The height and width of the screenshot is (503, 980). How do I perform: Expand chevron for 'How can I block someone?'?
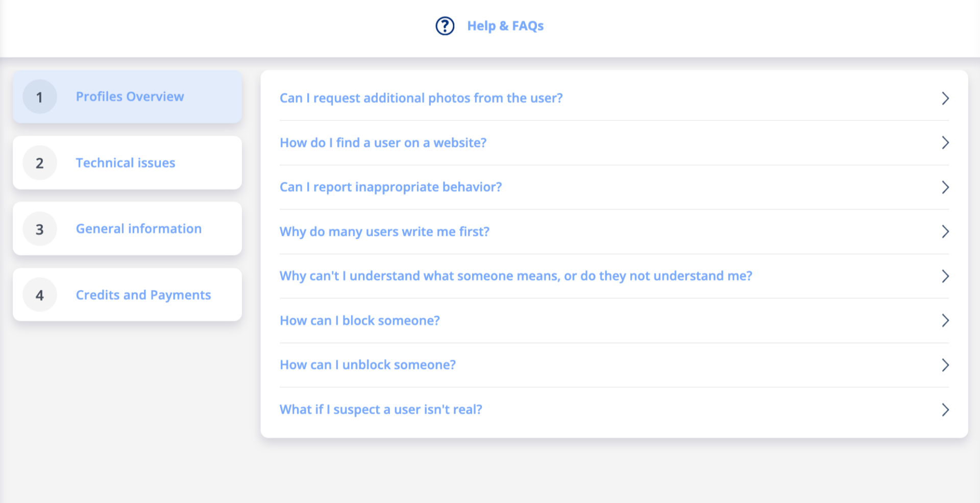pos(945,320)
